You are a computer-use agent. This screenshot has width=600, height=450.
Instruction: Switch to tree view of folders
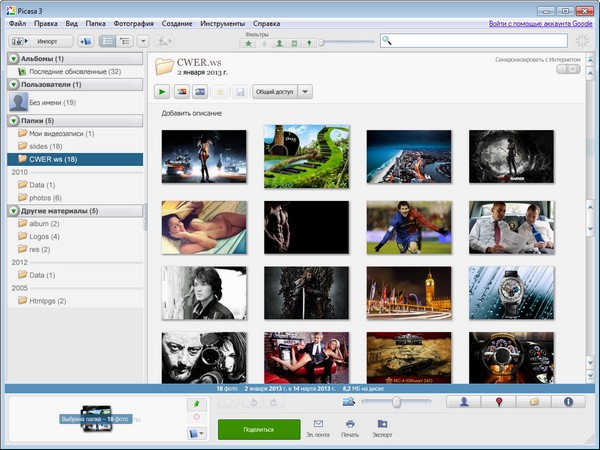(x=125, y=41)
